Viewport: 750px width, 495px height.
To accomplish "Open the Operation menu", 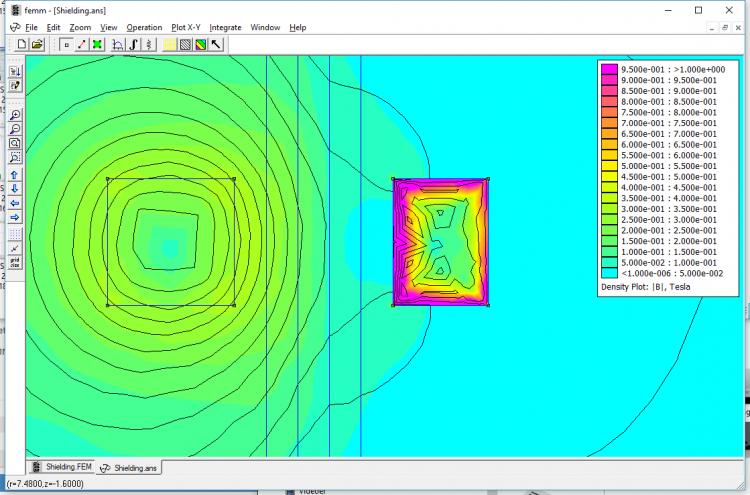I will click(x=144, y=27).
